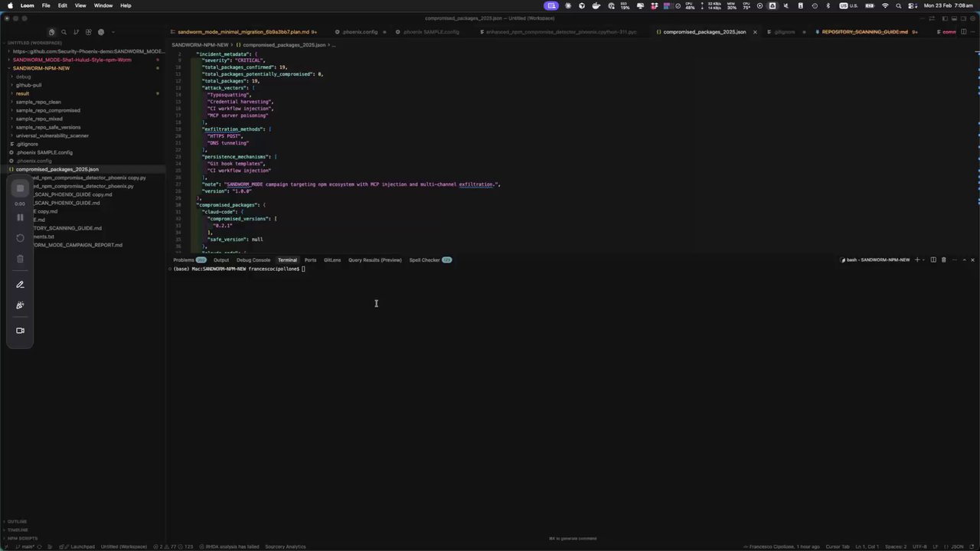Open the Query Results (Preview) tab

[x=375, y=260]
